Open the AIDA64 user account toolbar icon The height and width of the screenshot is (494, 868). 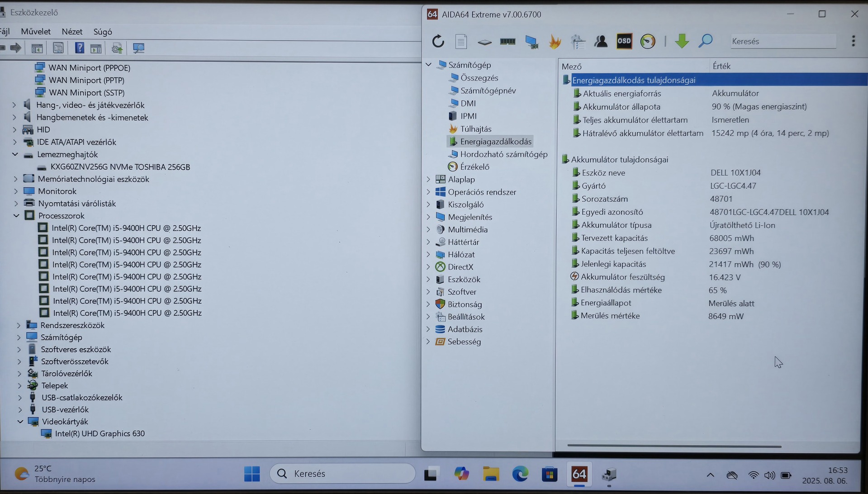(x=601, y=42)
